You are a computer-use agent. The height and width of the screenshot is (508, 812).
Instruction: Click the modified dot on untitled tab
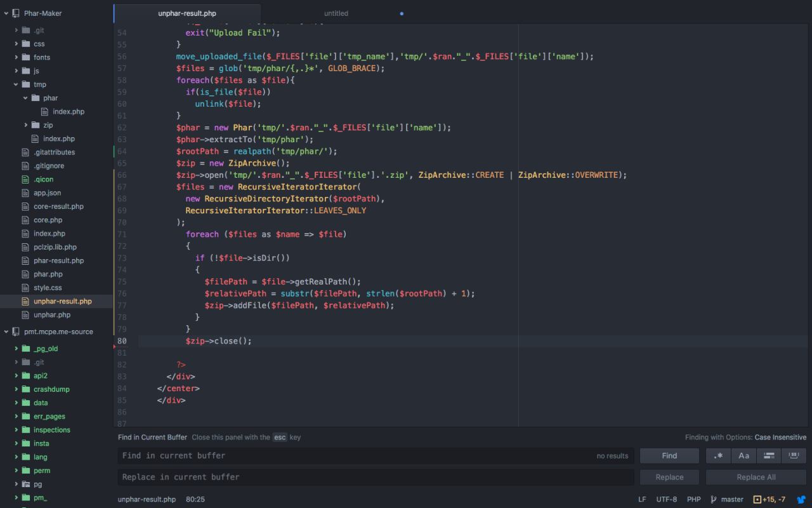coord(402,13)
